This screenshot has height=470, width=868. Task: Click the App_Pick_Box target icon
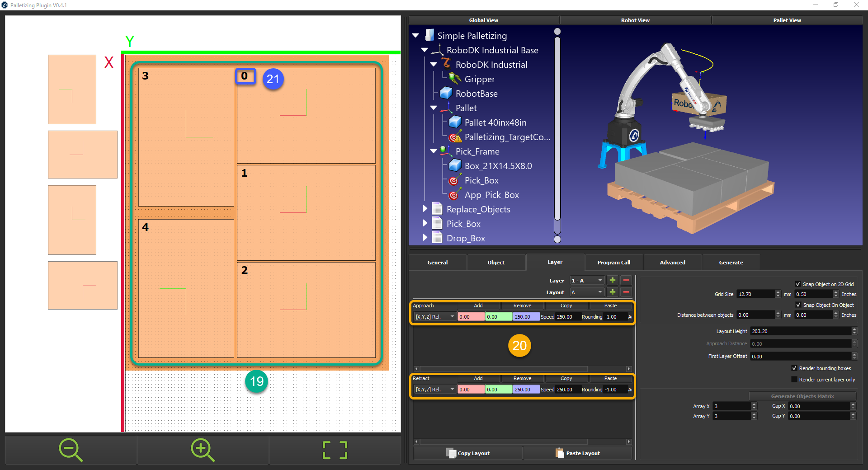coord(454,195)
